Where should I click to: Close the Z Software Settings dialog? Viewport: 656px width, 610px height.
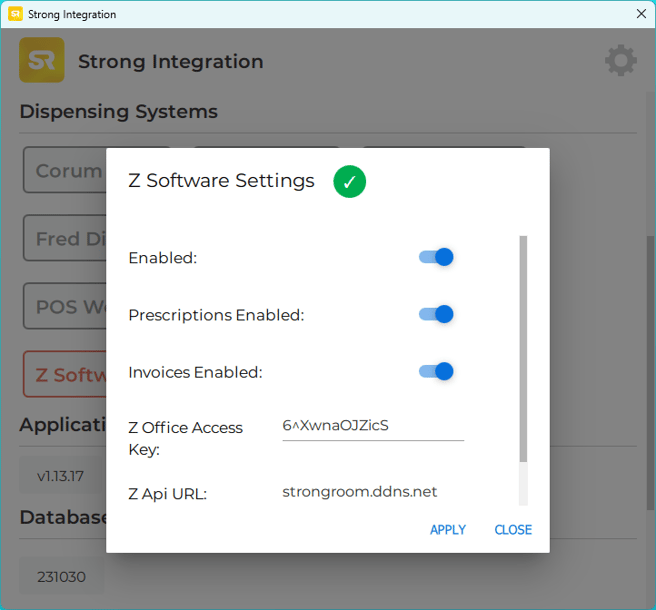tap(513, 530)
